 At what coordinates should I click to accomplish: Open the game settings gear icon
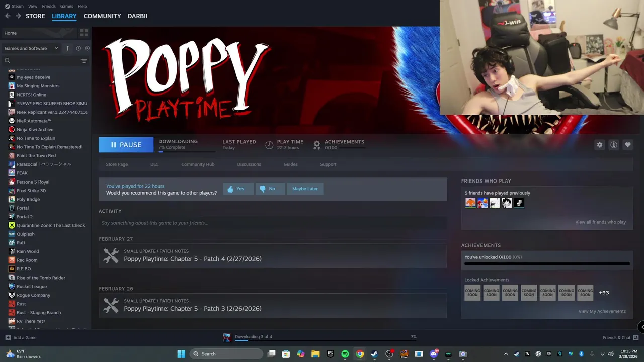tap(600, 145)
